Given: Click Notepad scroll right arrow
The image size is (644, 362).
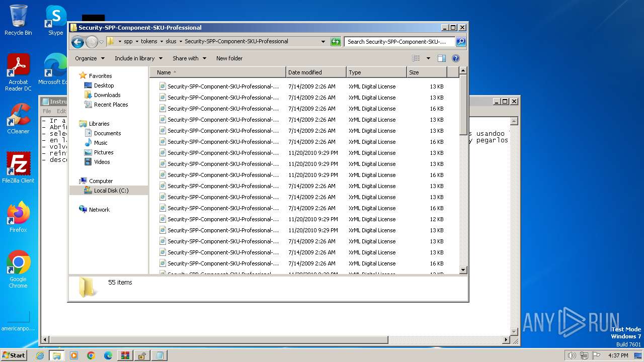Looking at the screenshot, I should click(507, 340).
